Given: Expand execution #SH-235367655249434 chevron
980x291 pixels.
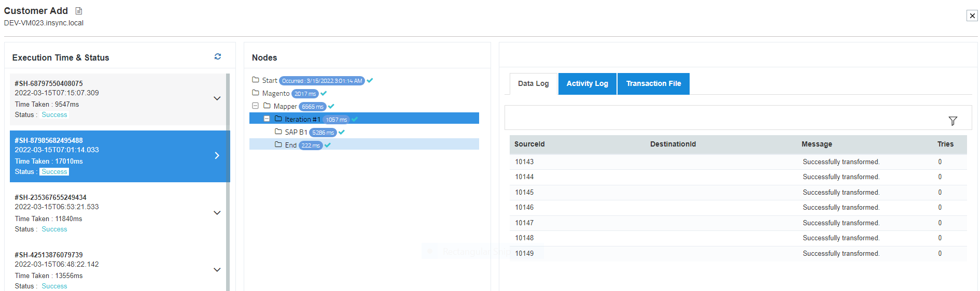Looking at the screenshot, I should pos(217,213).
